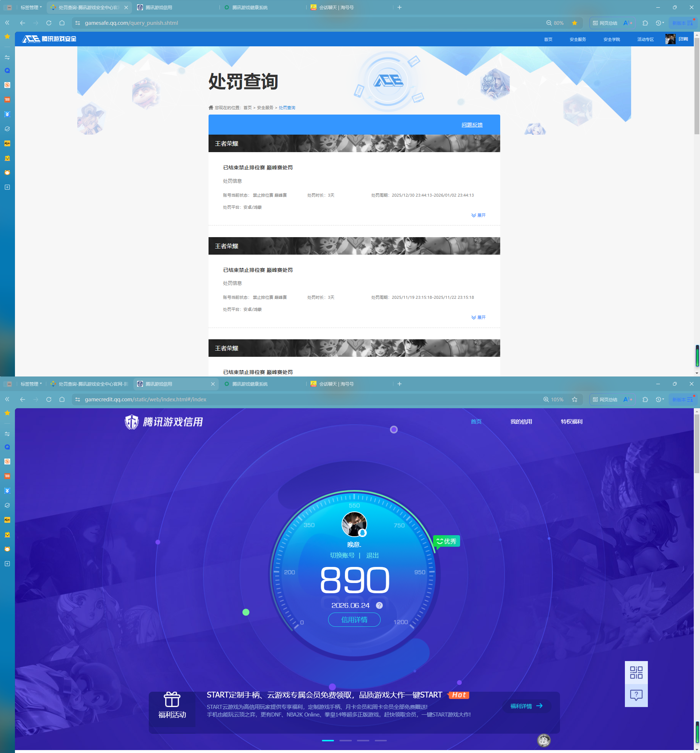Click the 信用详情 button
This screenshot has width=700, height=753.
point(354,620)
